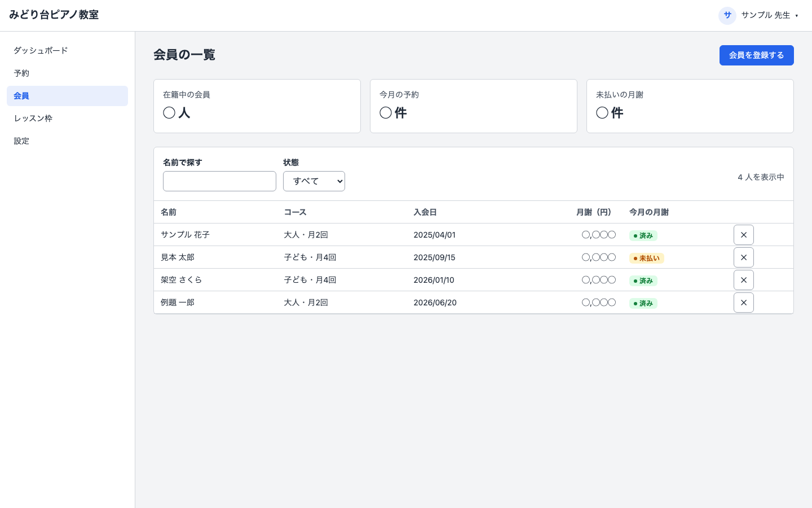Click the name 見本 太郎
The height and width of the screenshot is (508, 812).
[x=178, y=257]
